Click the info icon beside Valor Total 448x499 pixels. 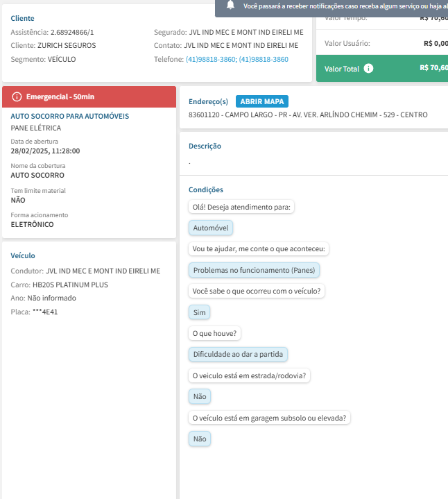(368, 69)
